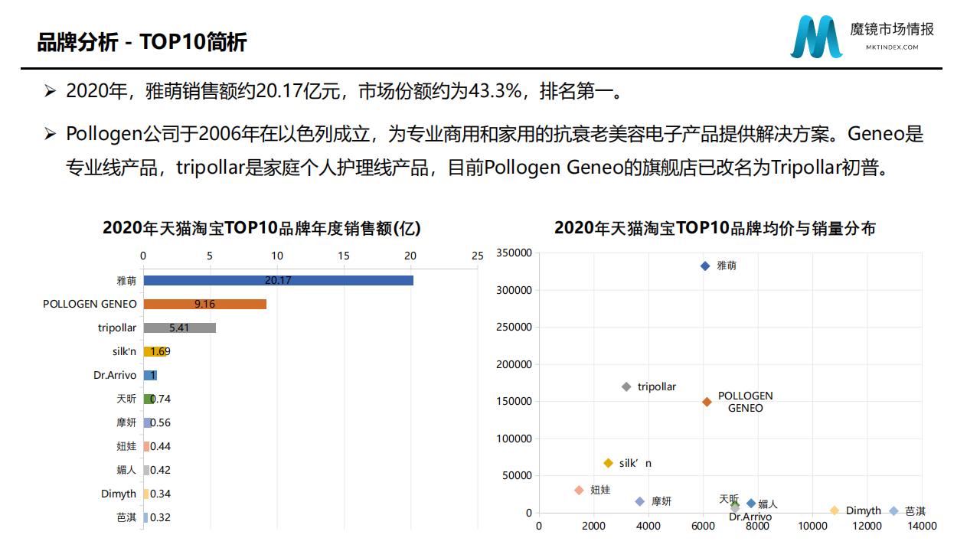This screenshot has height=551, width=980.
Task: Select the gray tripollar bar 5.41
Action: pos(180,328)
